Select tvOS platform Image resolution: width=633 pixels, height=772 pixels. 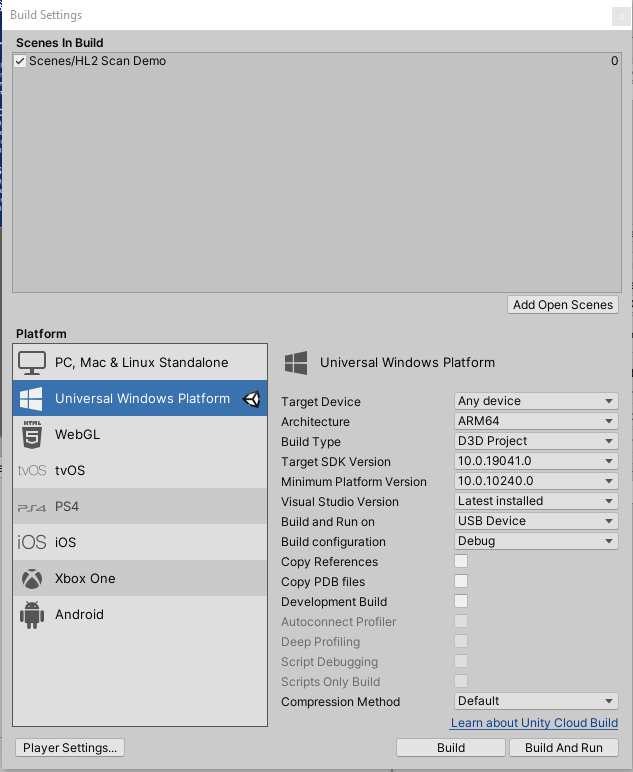tap(140, 470)
